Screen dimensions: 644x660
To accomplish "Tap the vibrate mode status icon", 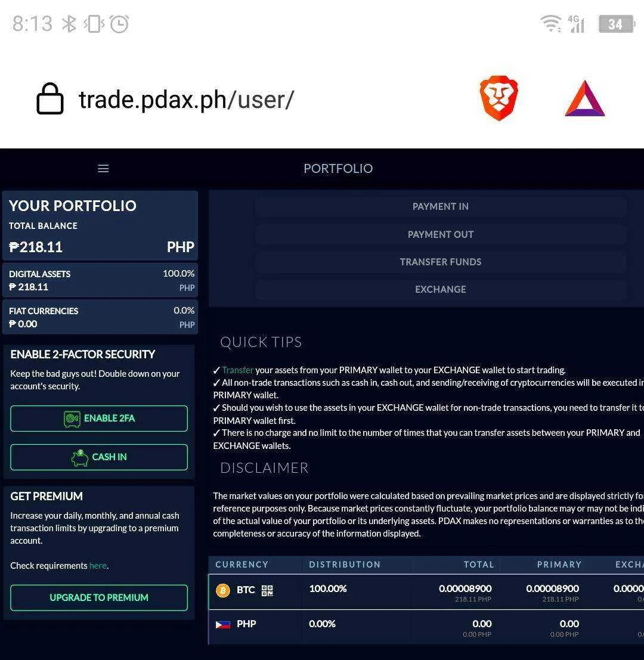I will 94,24.
